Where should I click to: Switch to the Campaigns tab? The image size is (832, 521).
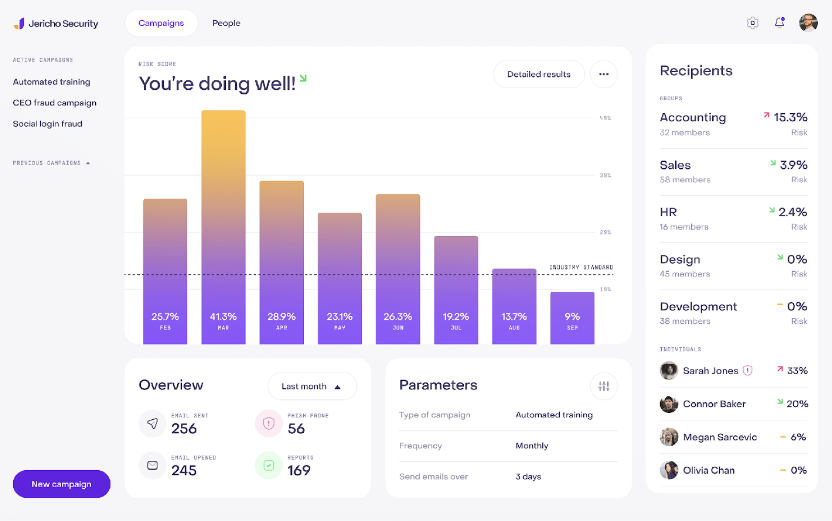161,23
